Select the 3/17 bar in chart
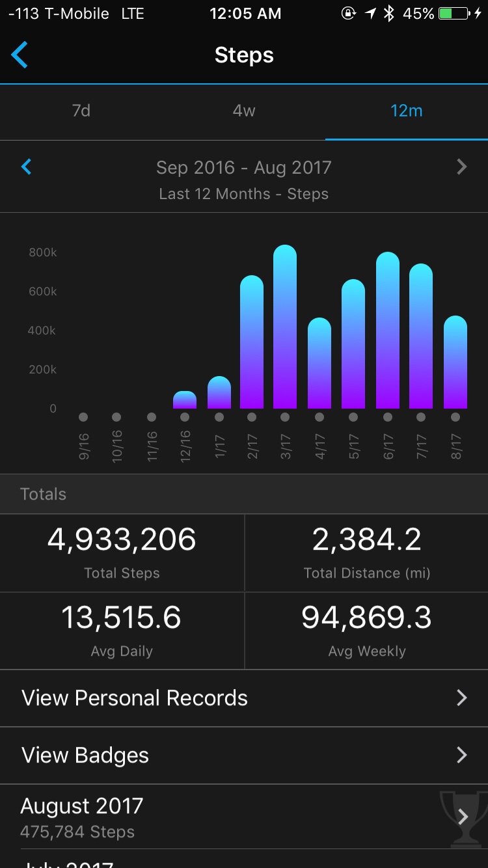This screenshot has height=868, width=488. 285,327
